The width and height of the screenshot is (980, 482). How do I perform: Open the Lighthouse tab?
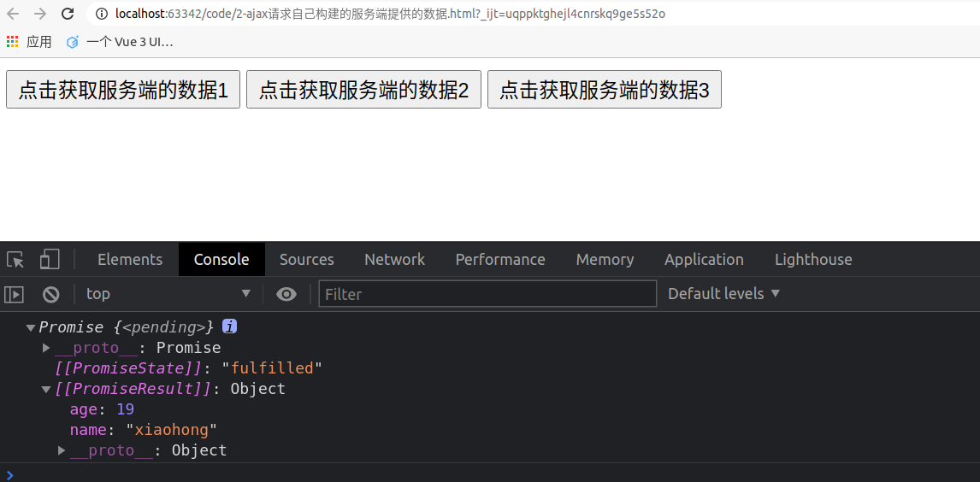813,259
